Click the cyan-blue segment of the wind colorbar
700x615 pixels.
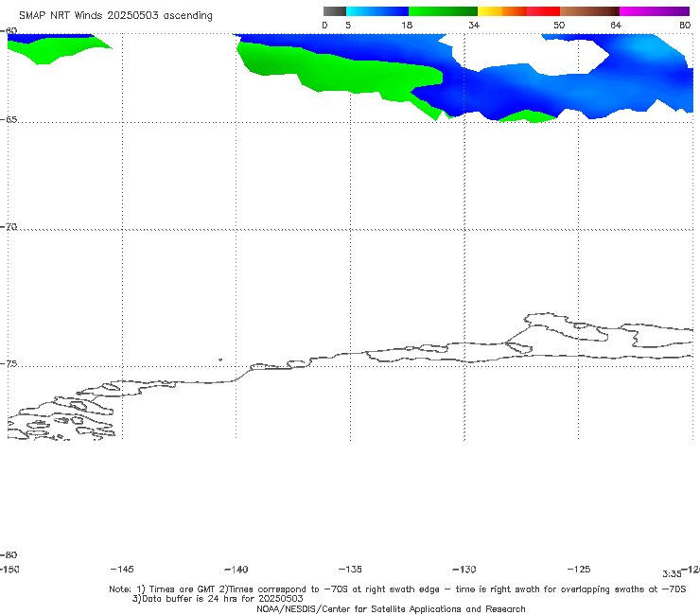click(377, 11)
